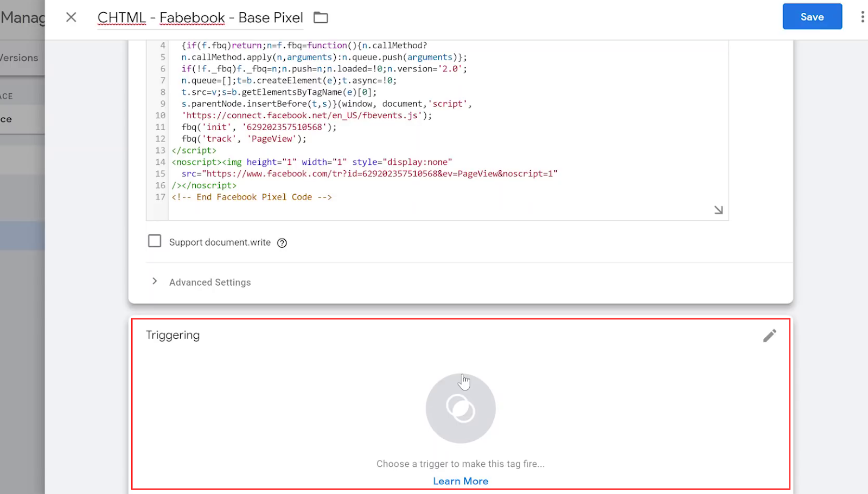
Task: Click the End Facebook Pixel Code comment line
Action: [252, 197]
